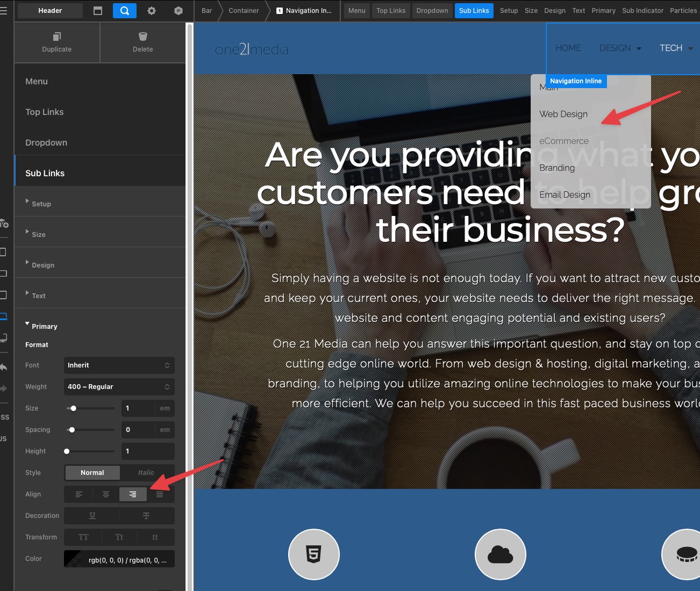The width and height of the screenshot is (700, 591).
Task: Open the settings gear icon
Action: pos(152,11)
